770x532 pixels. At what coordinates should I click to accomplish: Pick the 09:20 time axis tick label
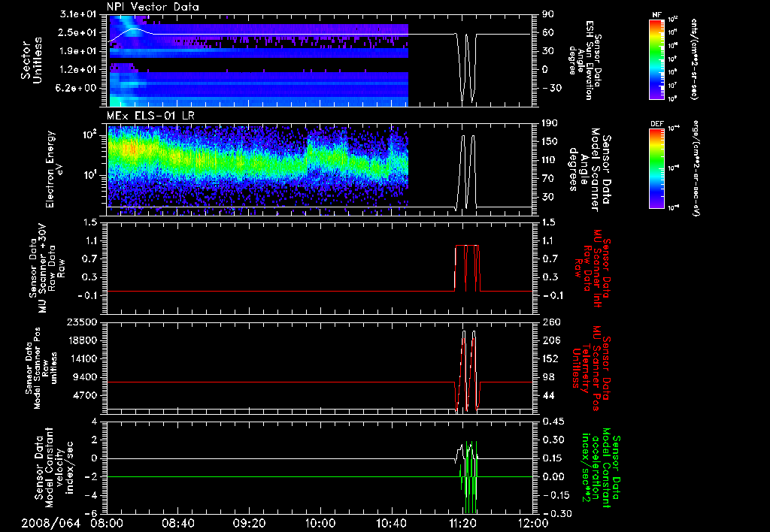pos(249,523)
